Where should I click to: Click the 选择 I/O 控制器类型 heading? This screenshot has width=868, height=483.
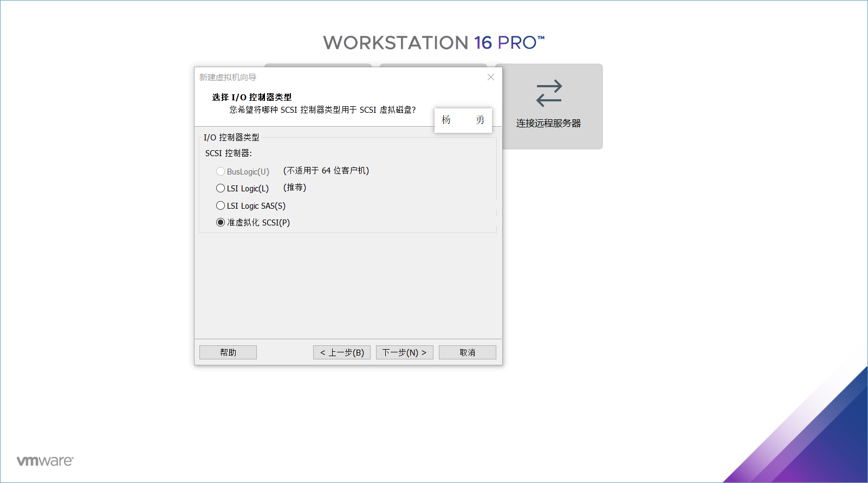[252, 97]
